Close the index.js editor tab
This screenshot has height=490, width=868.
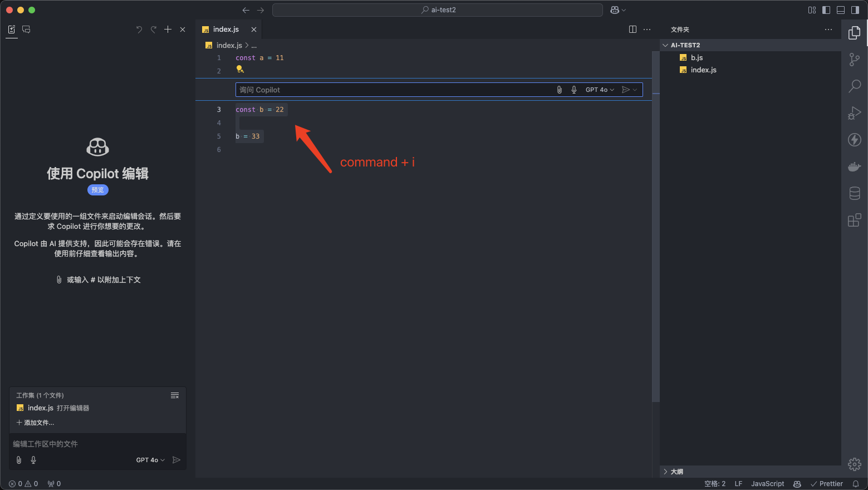[254, 30]
